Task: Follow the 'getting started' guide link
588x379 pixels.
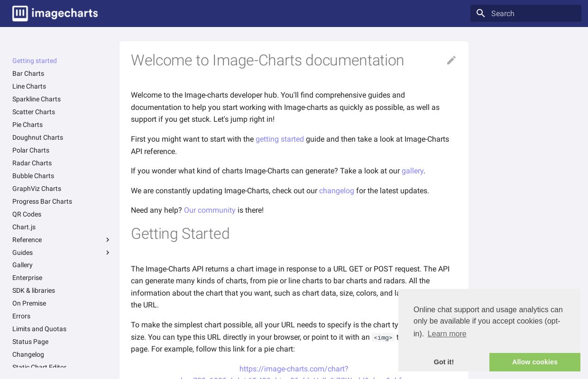Action: [280, 139]
